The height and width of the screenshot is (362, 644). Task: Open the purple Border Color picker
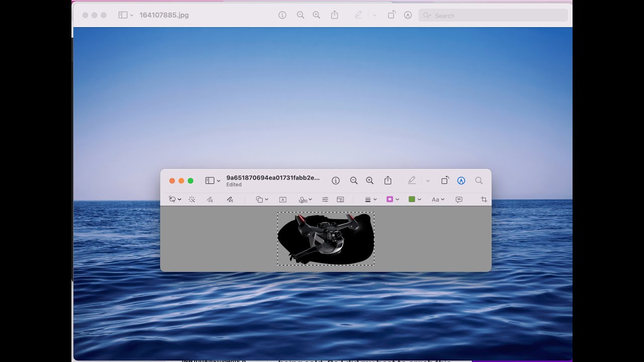(x=392, y=200)
